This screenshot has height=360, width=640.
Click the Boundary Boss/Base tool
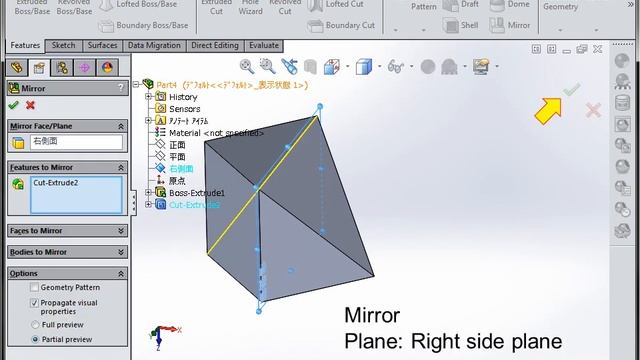click(143, 26)
